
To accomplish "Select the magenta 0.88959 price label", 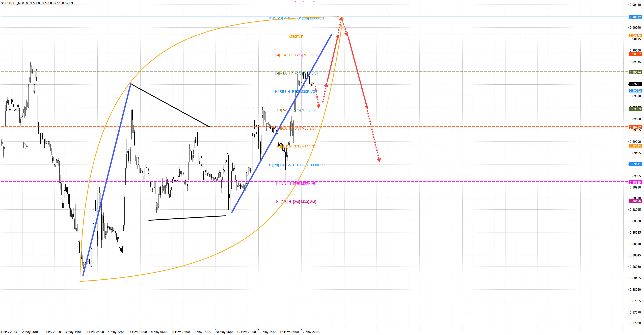I will (x=635, y=182).
